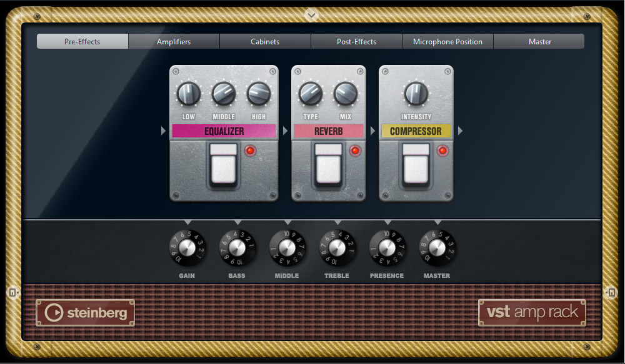Click arrow between Reverb and Compressor
Viewport: 625px width, 364px height.
(372, 130)
